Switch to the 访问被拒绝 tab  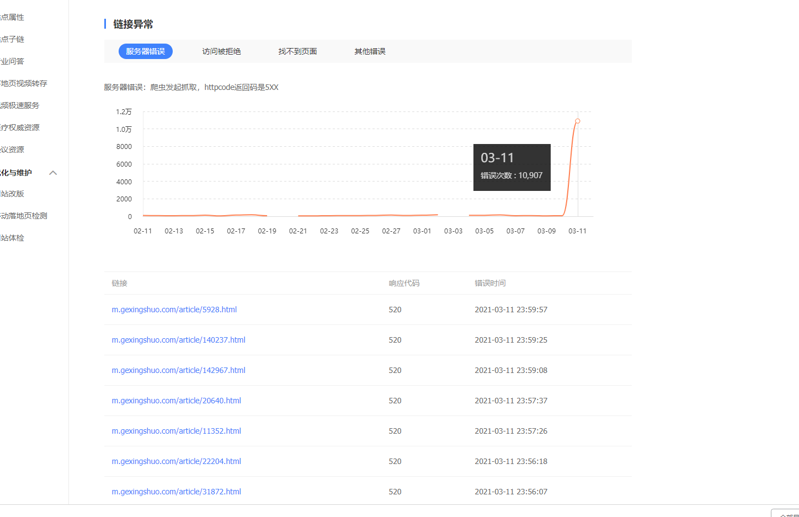[221, 51]
